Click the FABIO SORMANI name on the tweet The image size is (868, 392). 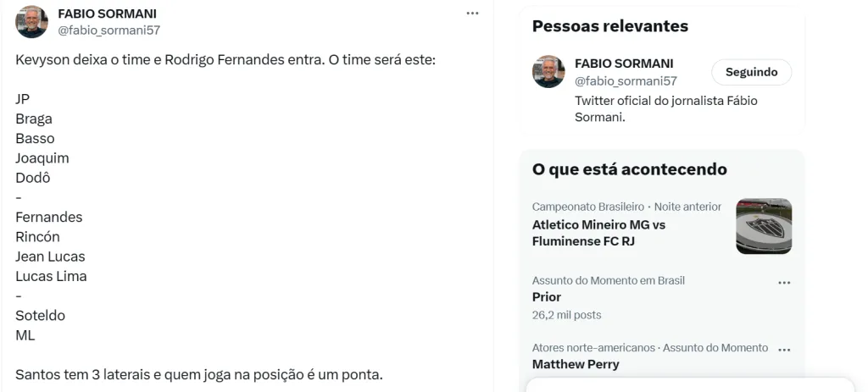(107, 14)
